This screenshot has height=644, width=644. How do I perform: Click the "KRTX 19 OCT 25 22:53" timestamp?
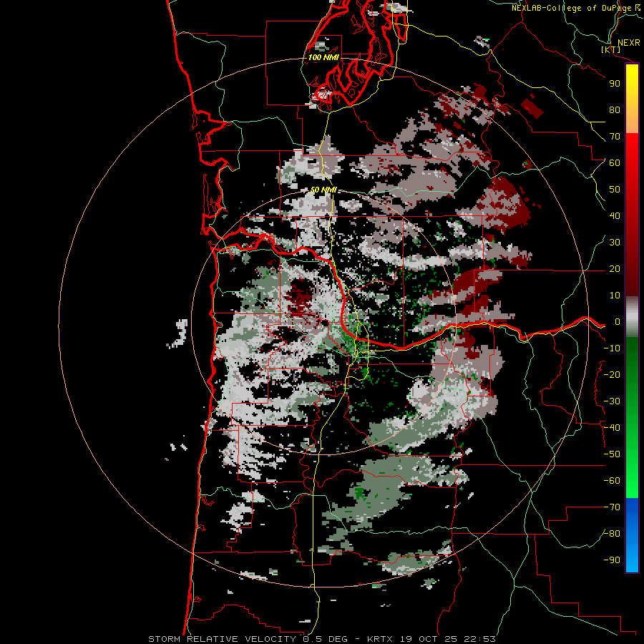coord(431,639)
